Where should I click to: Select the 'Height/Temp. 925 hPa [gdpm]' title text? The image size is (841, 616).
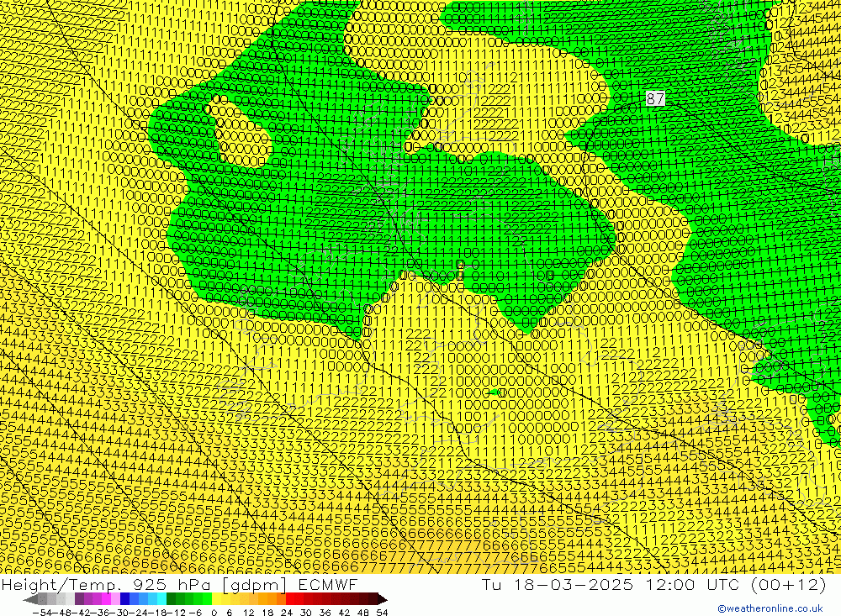[x=145, y=584]
